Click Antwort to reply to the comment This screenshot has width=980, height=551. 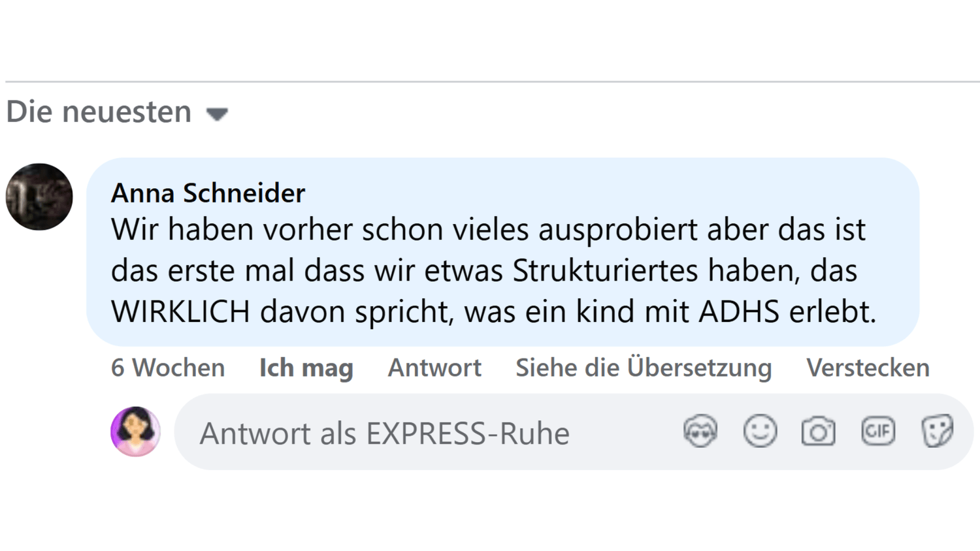click(x=434, y=368)
